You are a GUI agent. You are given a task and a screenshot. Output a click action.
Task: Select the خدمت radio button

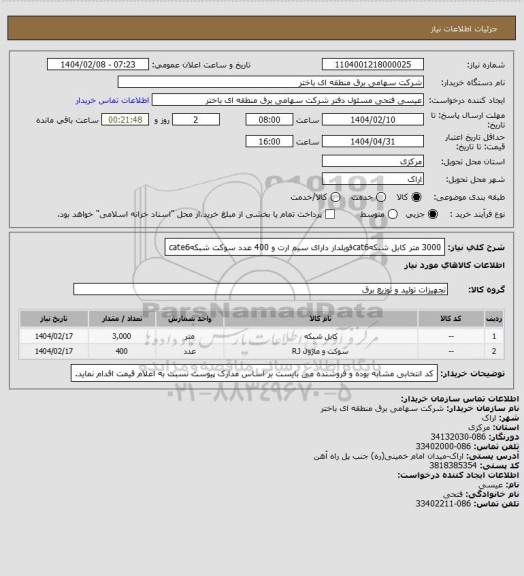click(381, 197)
